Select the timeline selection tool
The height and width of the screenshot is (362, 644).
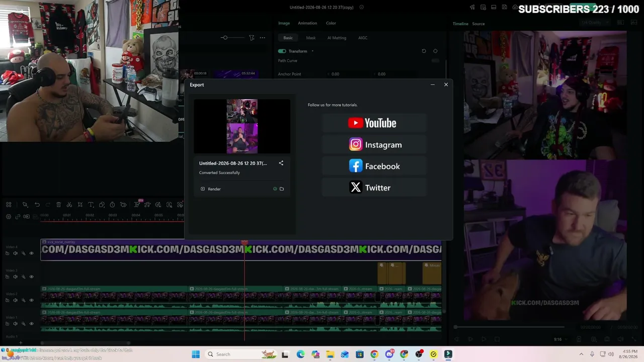click(x=25, y=205)
